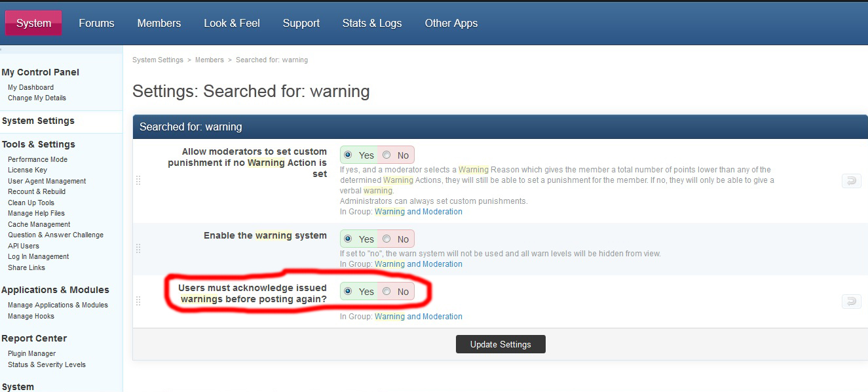Open Warning and Moderation group under Enable warning system
The height and width of the screenshot is (392, 868).
click(x=418, y=264)
